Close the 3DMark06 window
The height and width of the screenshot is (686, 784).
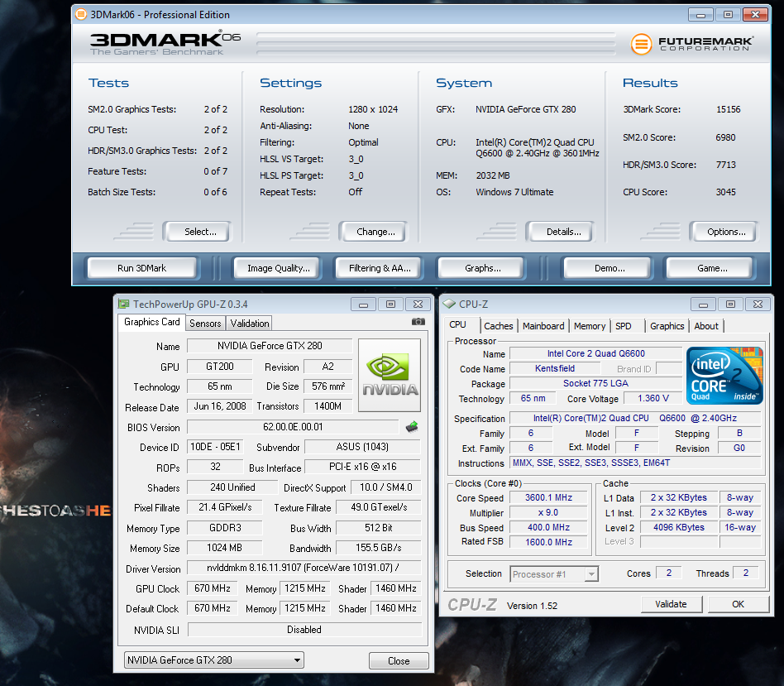tap(756, 15)
